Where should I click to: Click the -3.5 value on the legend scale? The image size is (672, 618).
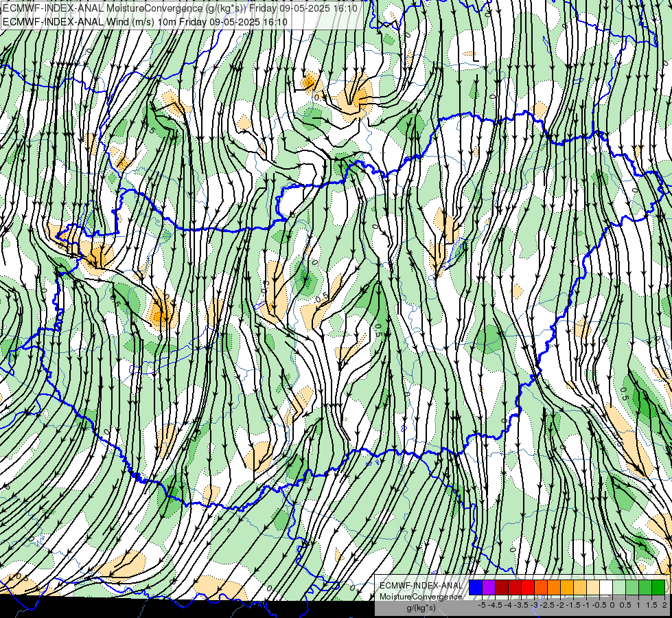pyautogui.click(x=521, y=605)
